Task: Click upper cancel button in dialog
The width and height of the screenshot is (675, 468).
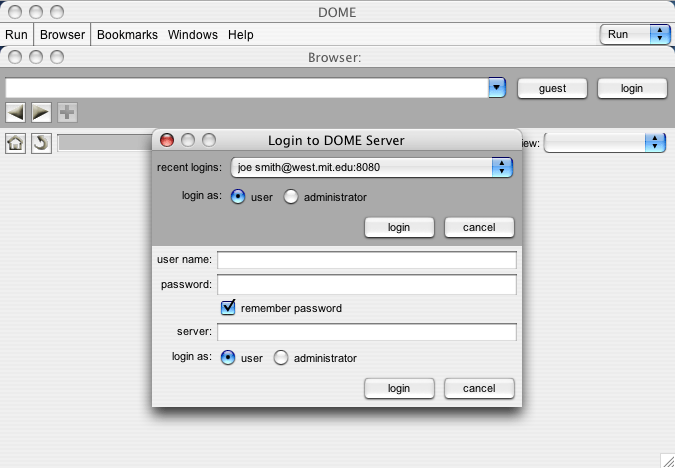Action: coord(479,227)
